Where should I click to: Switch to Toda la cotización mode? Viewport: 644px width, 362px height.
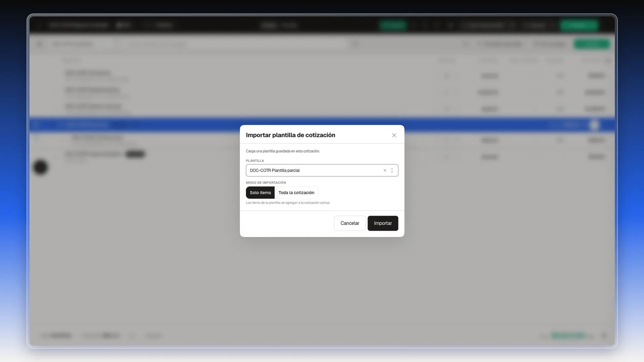tap(296, 193)
